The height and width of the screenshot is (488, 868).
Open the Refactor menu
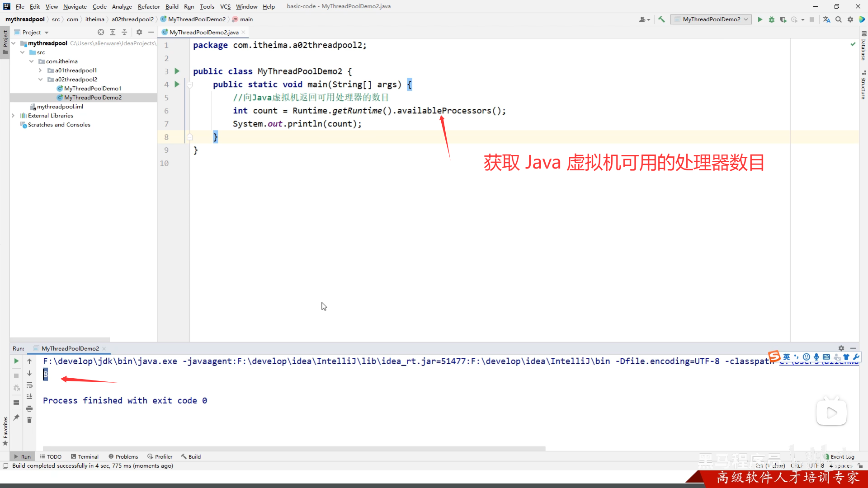coord(149,6)
